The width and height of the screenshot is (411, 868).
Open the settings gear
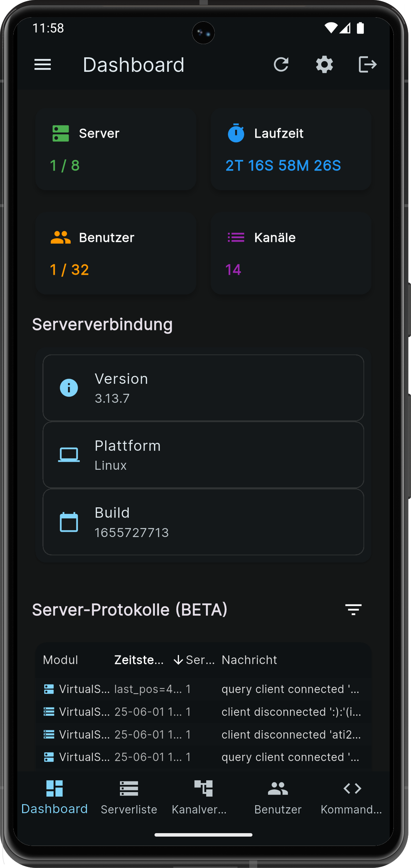point(324,64)
